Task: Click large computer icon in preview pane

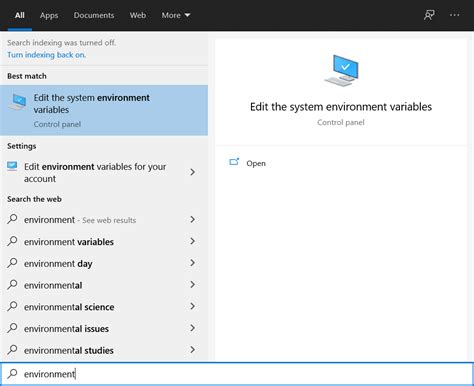Action: pyautogui.click(x=341, y=71)
